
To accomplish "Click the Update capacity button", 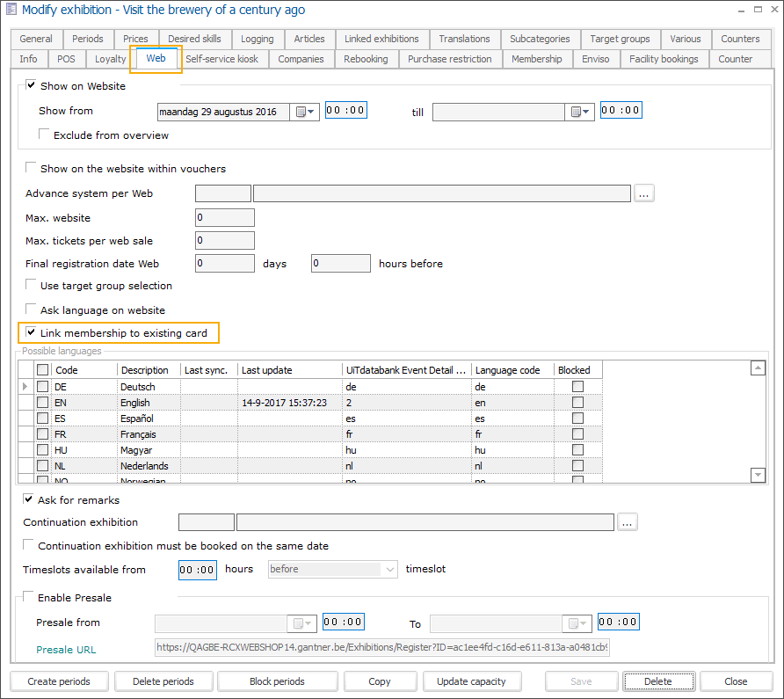I will click(x=471, y=681).
